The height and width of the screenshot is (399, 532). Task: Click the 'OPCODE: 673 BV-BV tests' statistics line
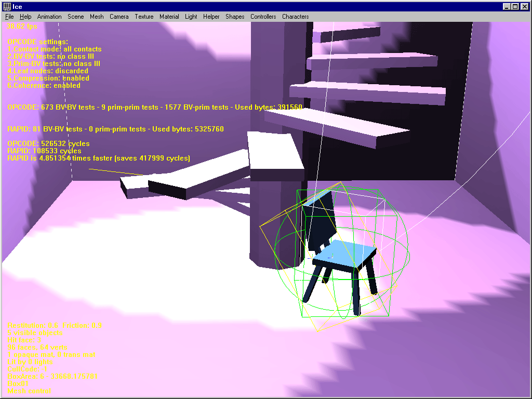(x=155, y=107)
